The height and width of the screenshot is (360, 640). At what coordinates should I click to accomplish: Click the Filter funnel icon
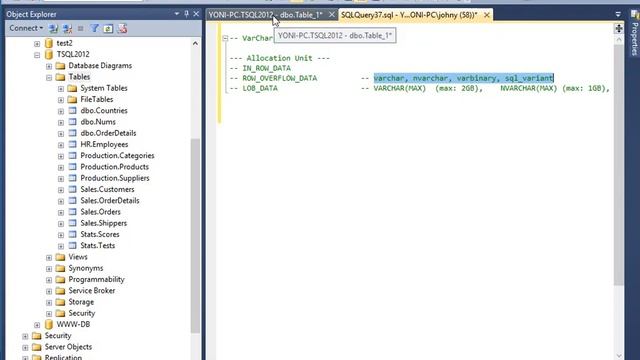tap(94, 28)
